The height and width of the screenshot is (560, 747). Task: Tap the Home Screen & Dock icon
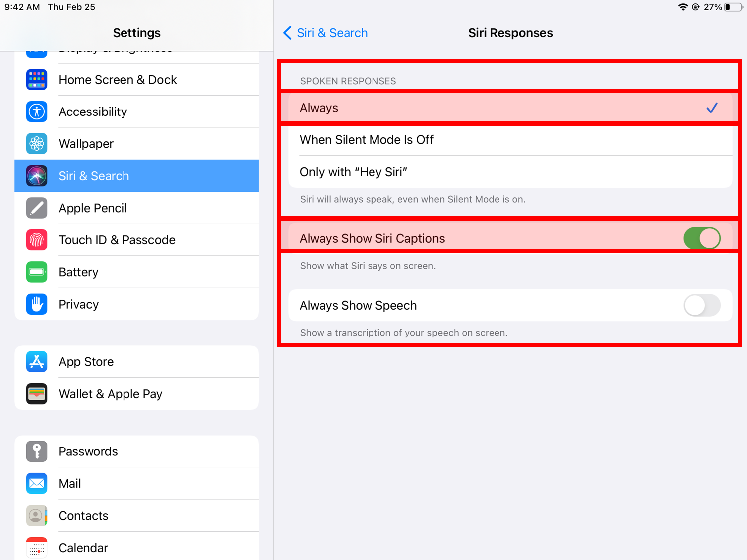pos(37,80)
